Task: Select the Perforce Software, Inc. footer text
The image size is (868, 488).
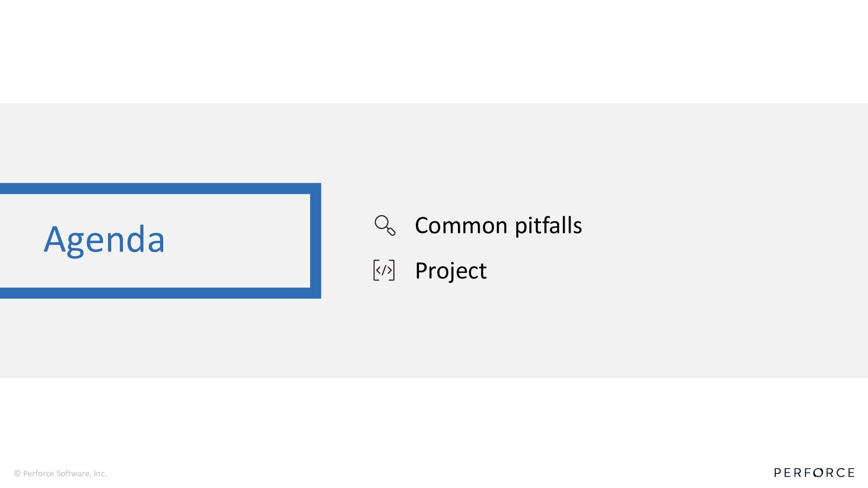Action: (65, 474)
